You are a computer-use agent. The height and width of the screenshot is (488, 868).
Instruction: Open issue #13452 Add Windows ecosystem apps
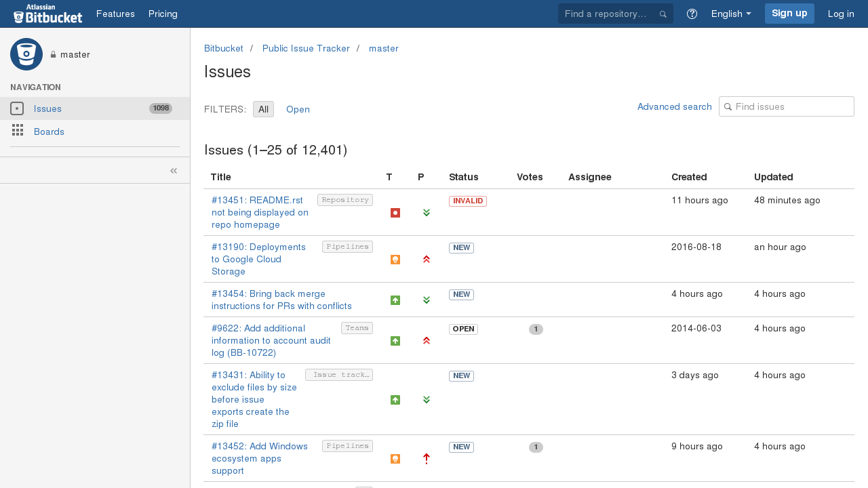click(260, 458)
